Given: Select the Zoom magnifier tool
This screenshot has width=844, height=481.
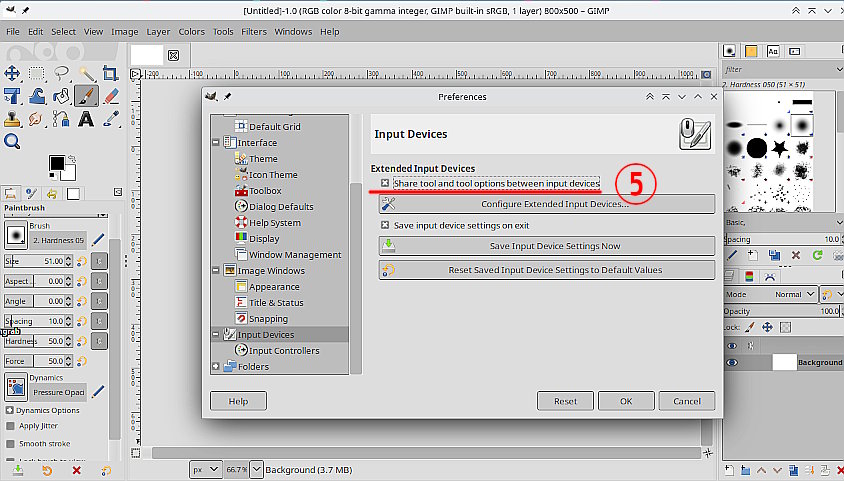Looking at the screenshot, I should pyautogui.click(x=12, y=142).
